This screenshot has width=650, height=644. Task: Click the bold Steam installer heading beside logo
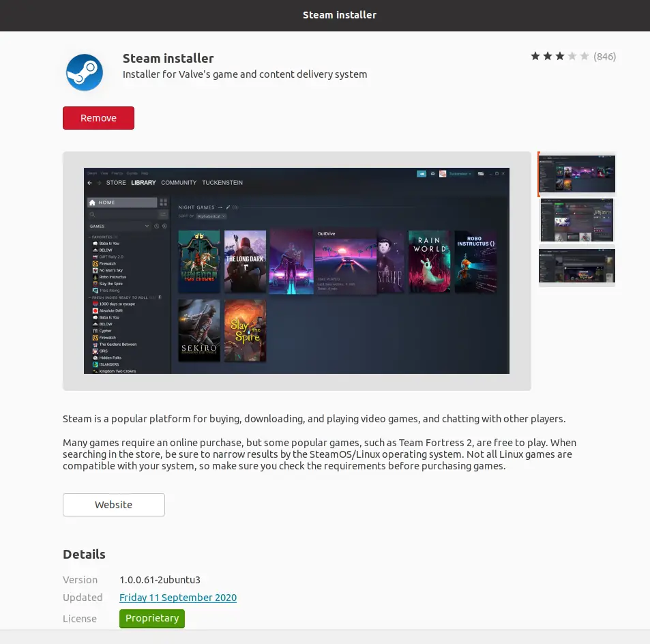click(x=168, y=59)
